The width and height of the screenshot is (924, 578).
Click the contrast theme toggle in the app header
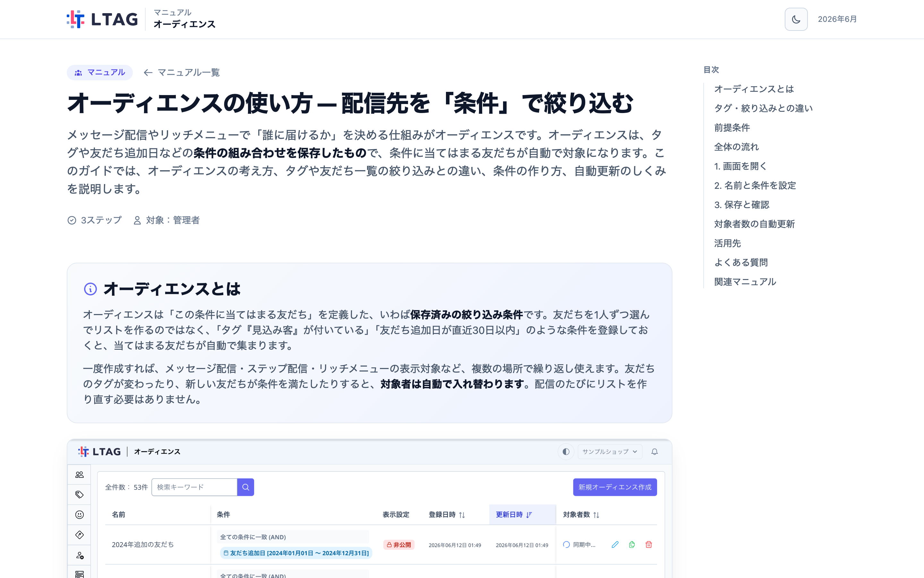coord(566,451)
